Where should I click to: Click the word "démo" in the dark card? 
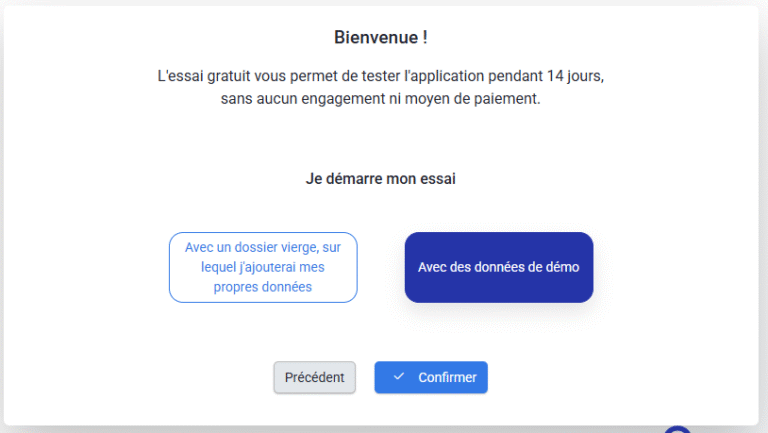pyautogui.click(x=562, y=267)
